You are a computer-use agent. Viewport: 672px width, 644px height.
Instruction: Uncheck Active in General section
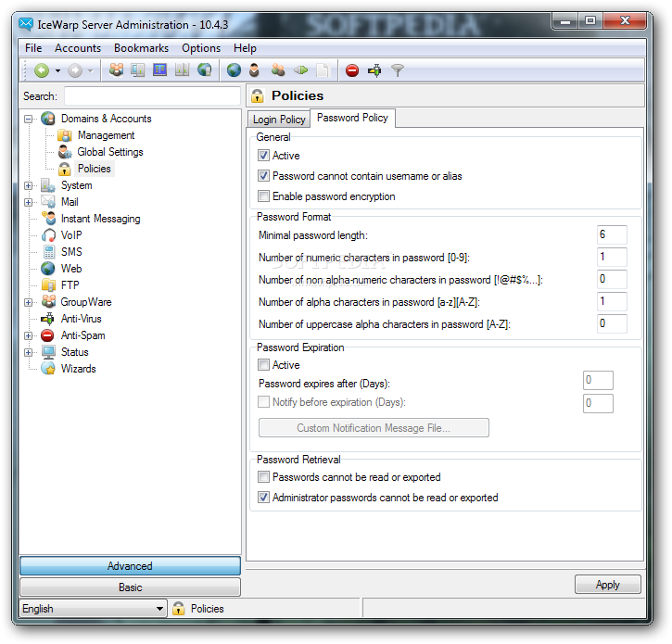[x=263, y=156]
